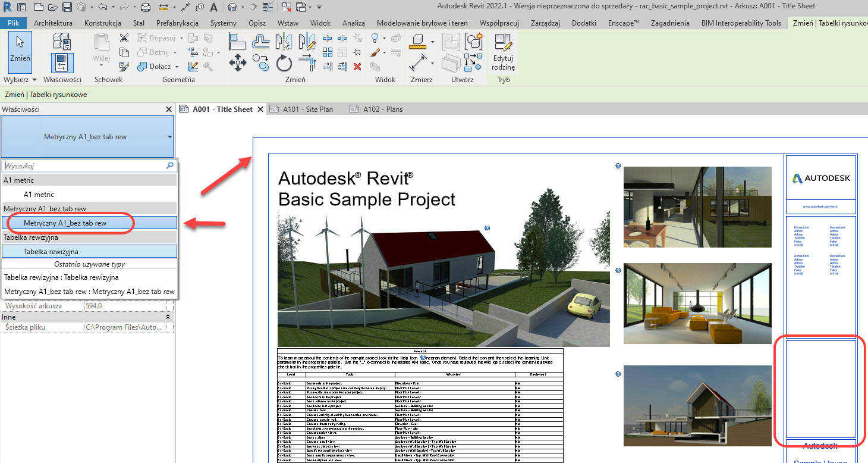Click the Undo arrow icon
This screenshot has height=463, width=868.
coord(102,7)
